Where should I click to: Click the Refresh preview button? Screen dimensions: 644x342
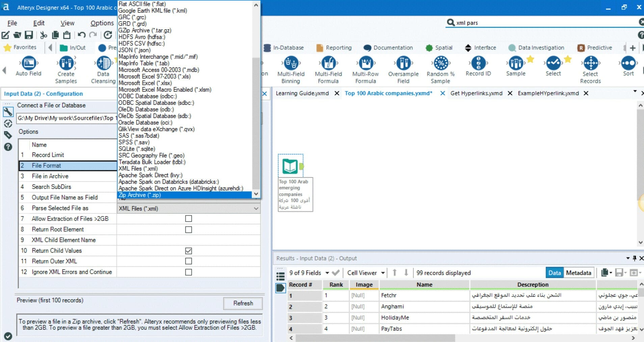click(243, 303)
